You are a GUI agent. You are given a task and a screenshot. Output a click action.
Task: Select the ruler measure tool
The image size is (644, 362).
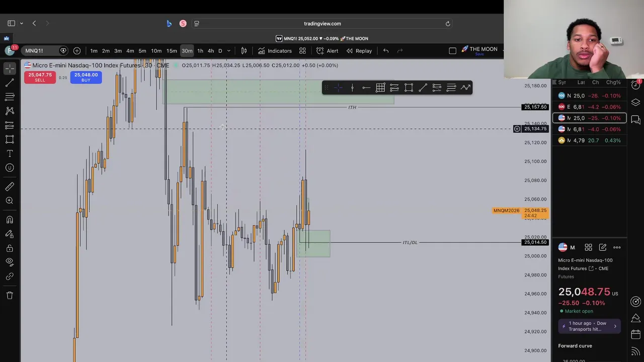tap(10, 187)
